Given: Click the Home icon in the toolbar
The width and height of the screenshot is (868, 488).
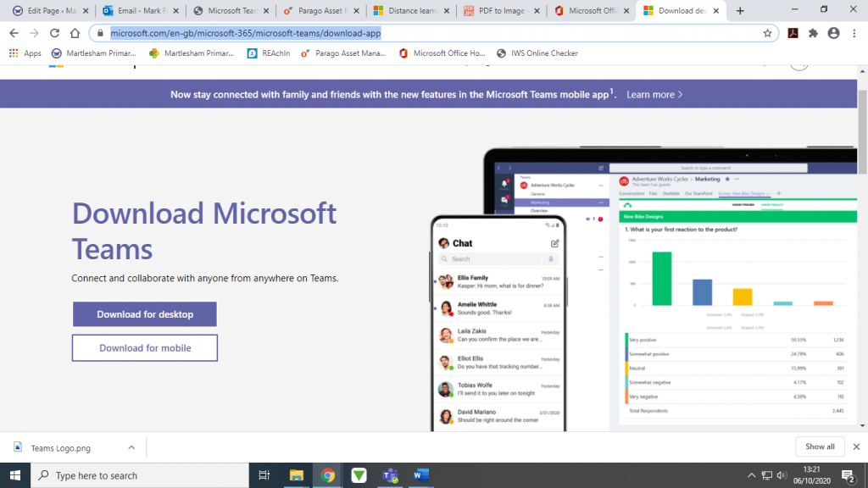Looking at the screenshot, I should tap(74, 33).
